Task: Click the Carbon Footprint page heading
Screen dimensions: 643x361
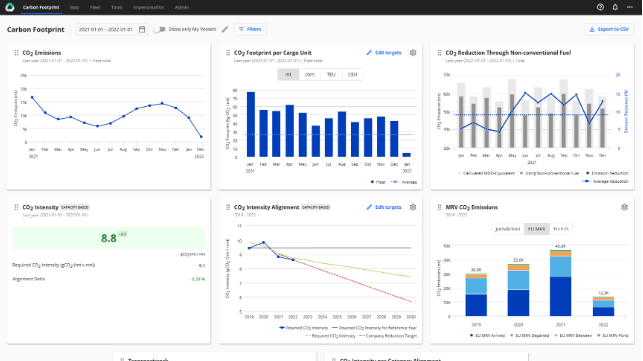Action: click(36, 30)
